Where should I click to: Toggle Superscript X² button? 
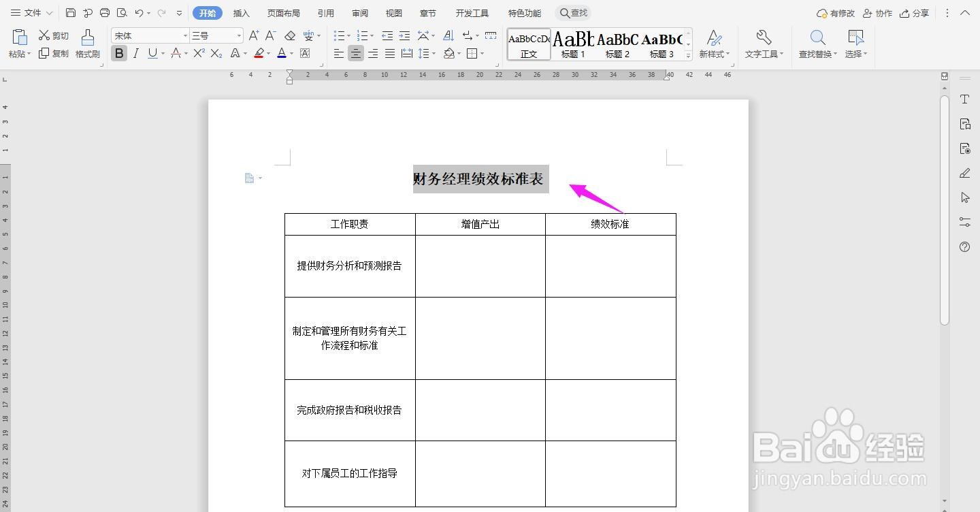(199, 53)
